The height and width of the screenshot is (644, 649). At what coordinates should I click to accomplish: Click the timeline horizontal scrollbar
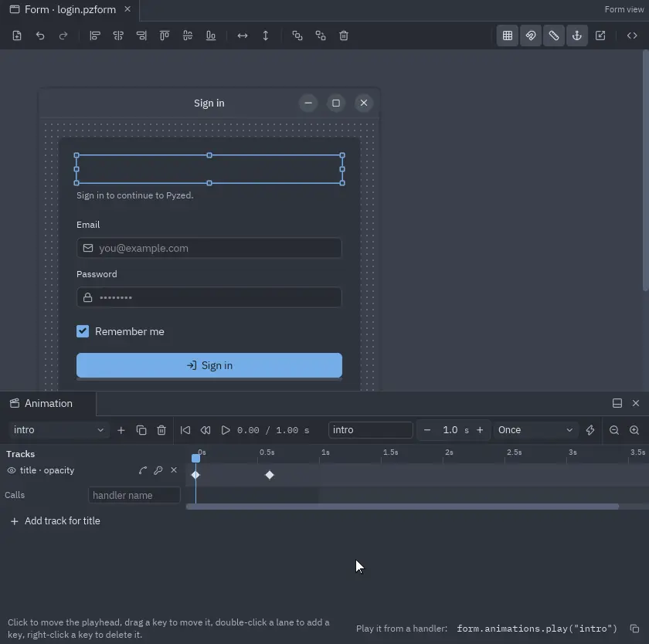click(403, 507)
